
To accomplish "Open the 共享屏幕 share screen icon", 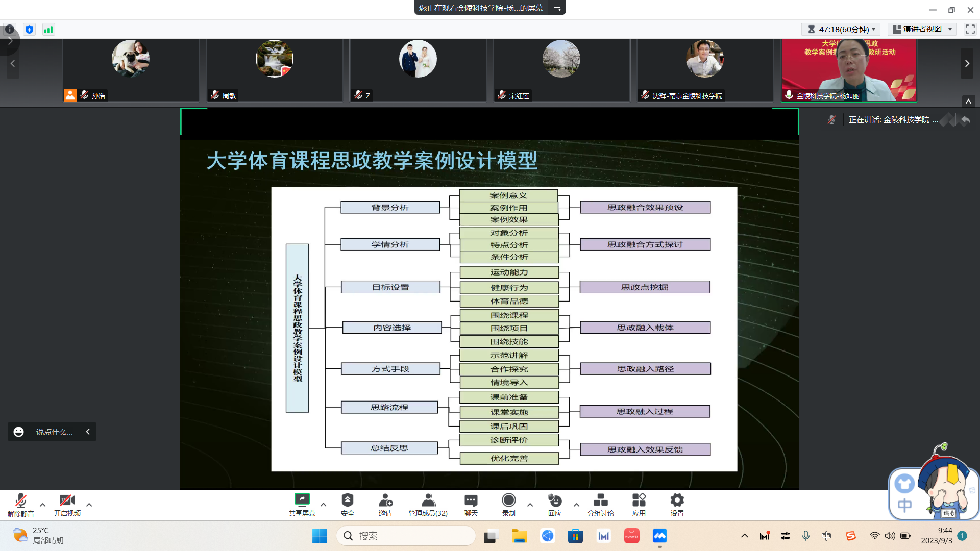I will [x=302, y=500].
